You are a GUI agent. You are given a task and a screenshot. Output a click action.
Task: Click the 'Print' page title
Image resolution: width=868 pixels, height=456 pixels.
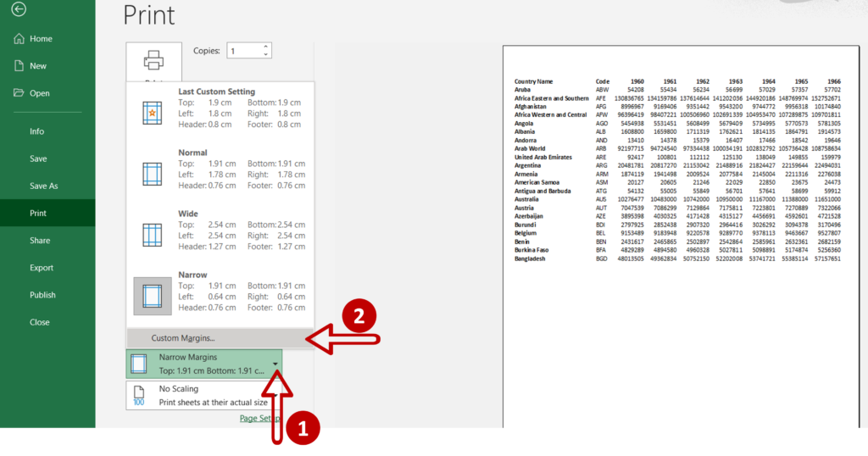click(x=149, y=15)
